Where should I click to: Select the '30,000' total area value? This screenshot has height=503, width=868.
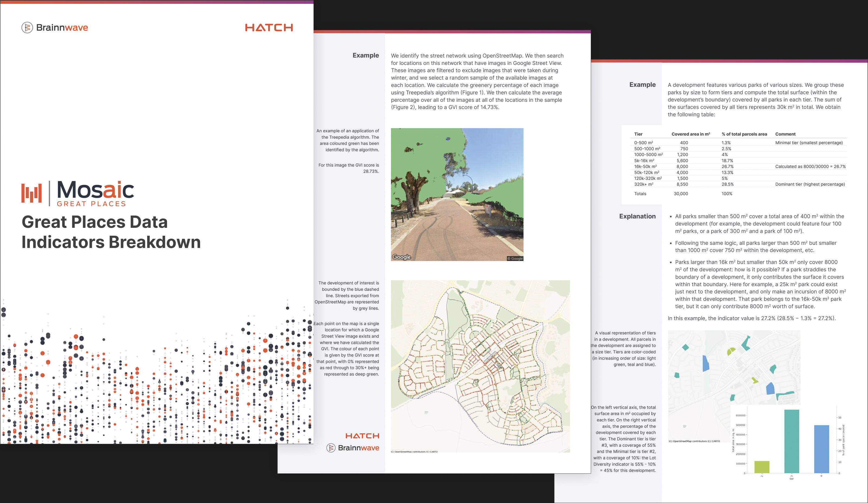pos(681,194)
